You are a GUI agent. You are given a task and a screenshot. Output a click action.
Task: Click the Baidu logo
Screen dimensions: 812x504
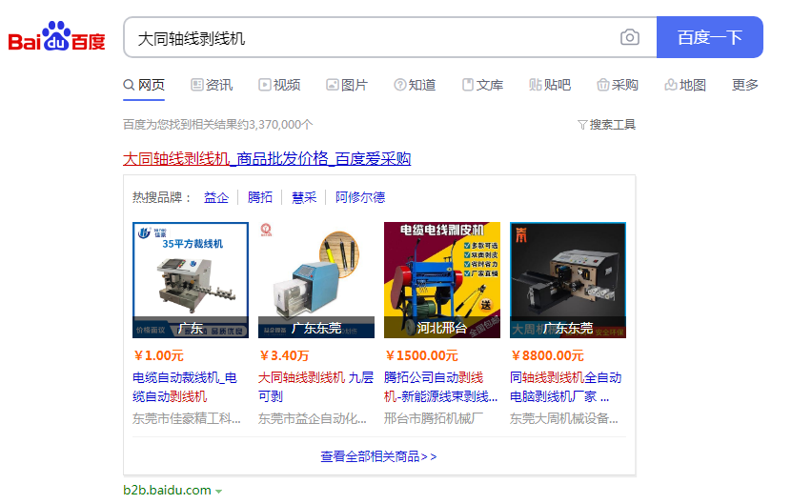[57, 38]
